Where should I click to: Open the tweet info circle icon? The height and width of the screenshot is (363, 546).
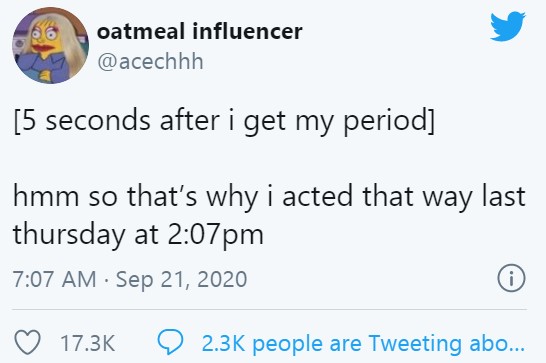click(511, 278)
